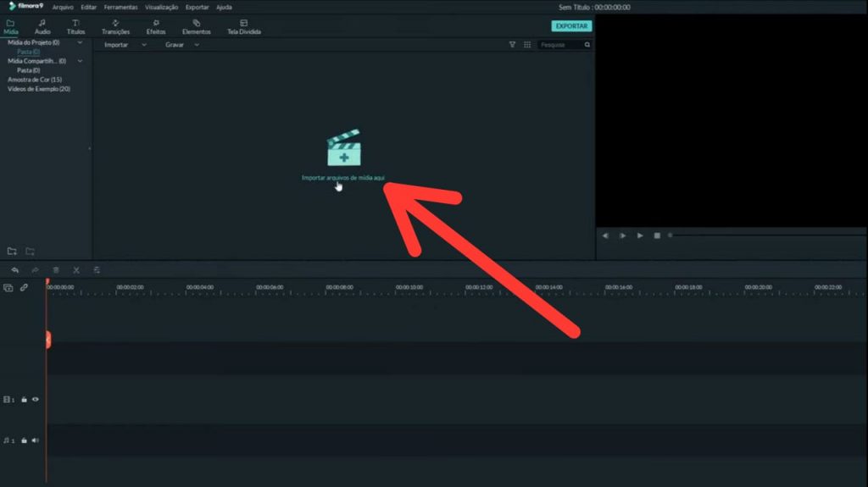
Task: Click the add new folder icon
Action: [12, 251]
